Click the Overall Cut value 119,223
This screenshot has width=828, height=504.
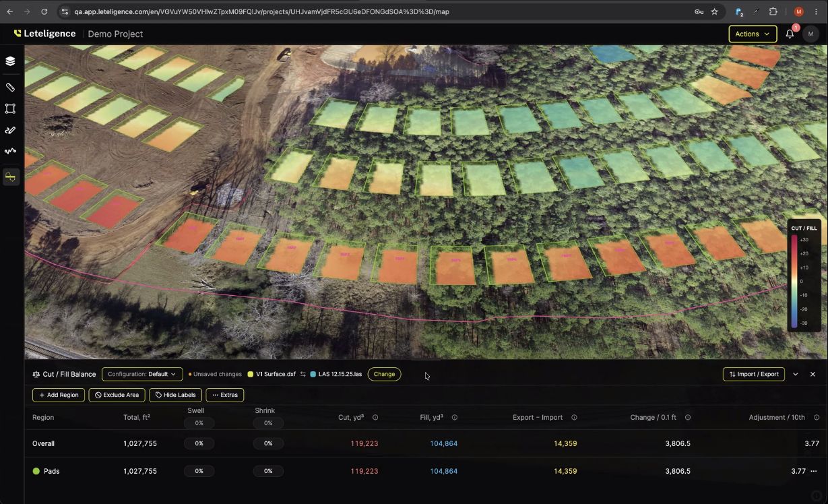pos(364,443)
